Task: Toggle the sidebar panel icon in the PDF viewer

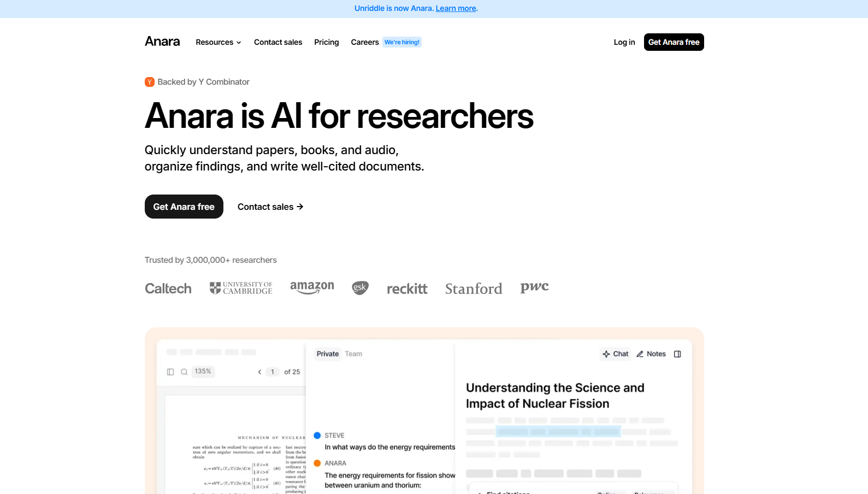Action: 170,372
